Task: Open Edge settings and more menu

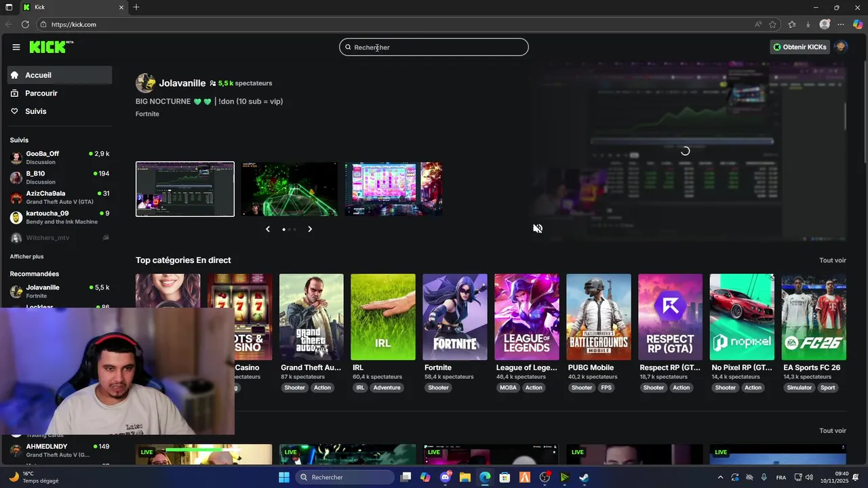Action: click(x=841, y=24)
